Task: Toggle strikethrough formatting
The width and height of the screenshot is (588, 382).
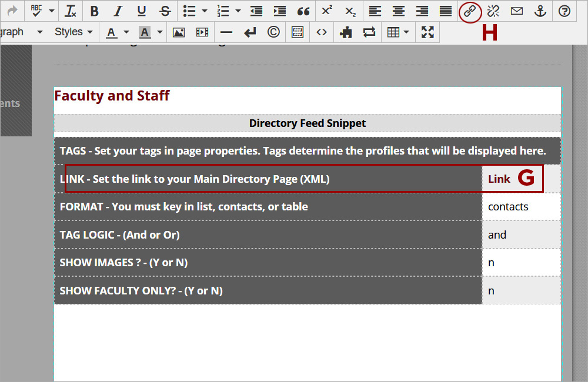Action: pyautogui.click(x=165, y=11)
